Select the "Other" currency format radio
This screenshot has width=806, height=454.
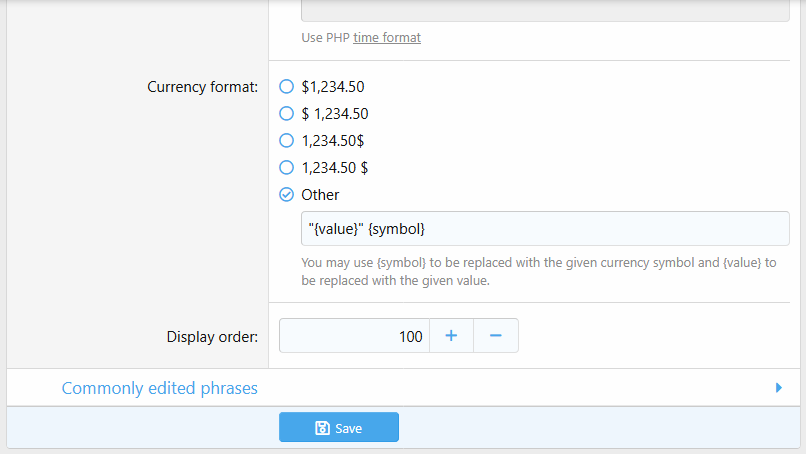[x=287, y=195]
